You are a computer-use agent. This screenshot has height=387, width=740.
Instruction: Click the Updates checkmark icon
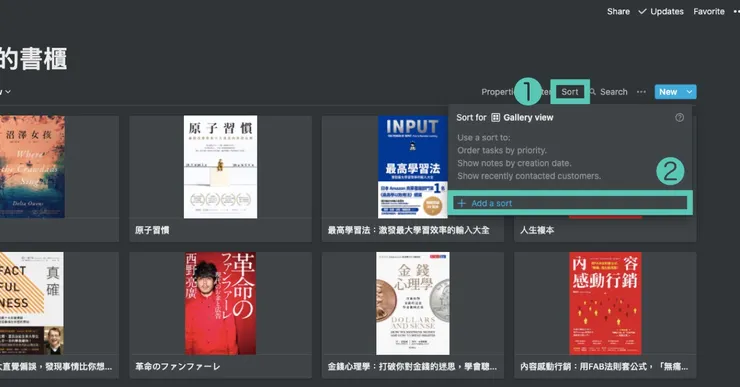coord(642,11)
